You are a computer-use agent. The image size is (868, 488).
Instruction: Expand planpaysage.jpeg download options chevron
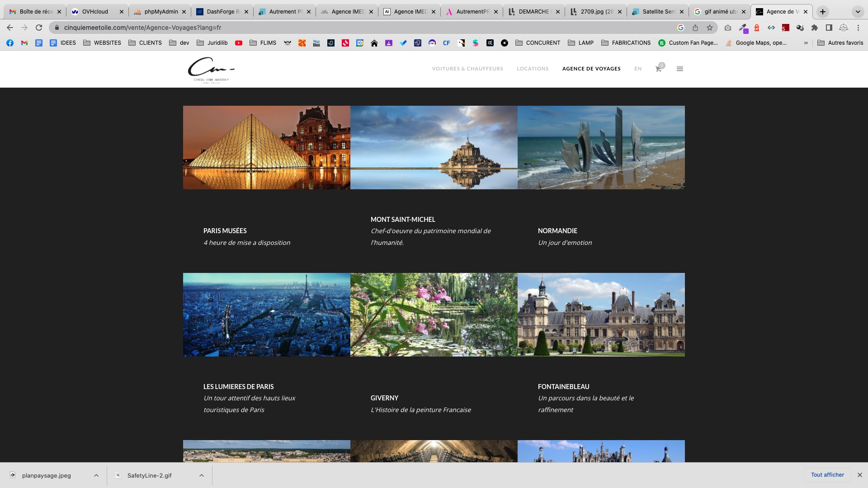click(x=96, y=475)
